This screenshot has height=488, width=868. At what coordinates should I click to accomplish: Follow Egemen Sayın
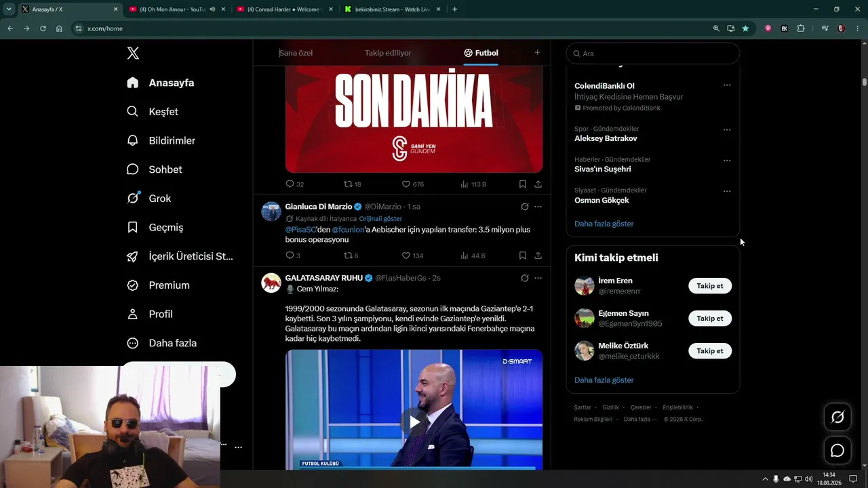tap(710, 319)
